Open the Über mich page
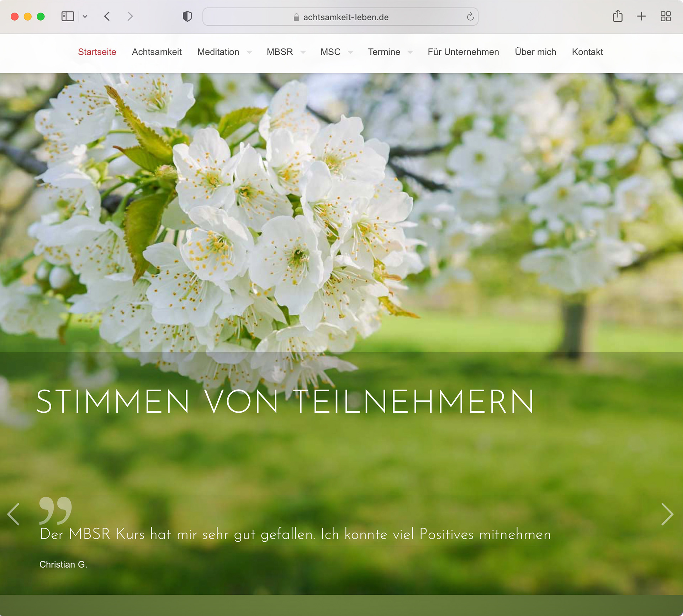This screenshot has height=616, width=683. point(535,52)
